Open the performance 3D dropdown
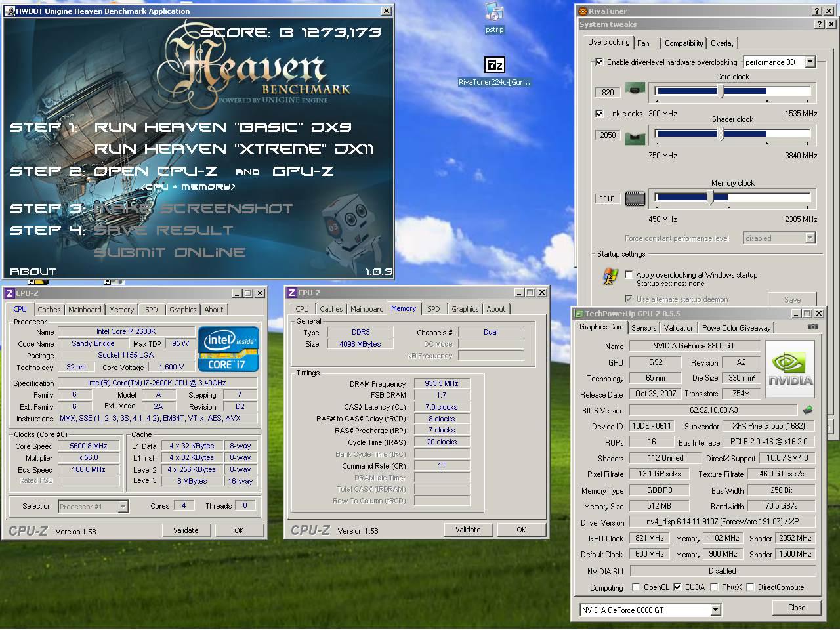The width and height of the screenshot is (840, 630). click(810, 62)
